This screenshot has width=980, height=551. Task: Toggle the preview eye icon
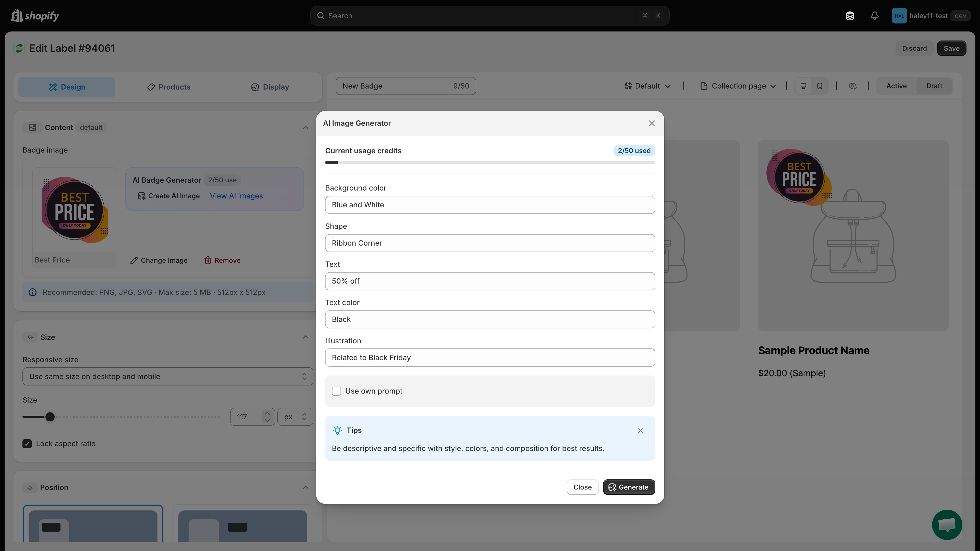click(853, 86)
